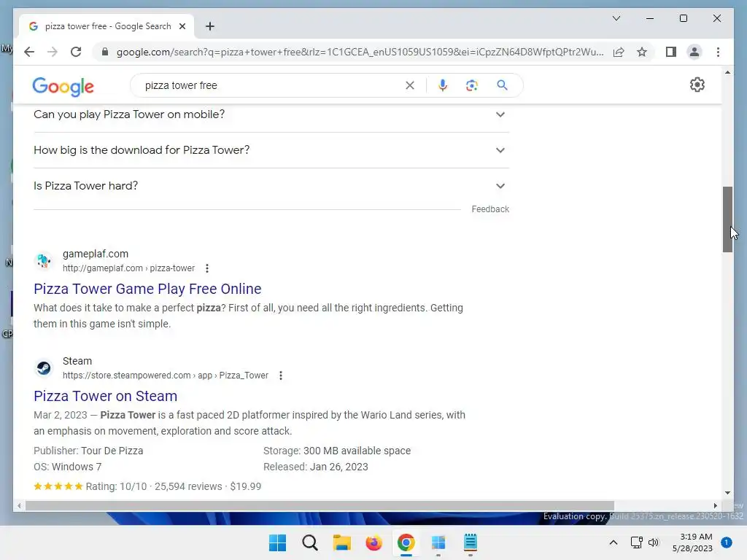Submit search with the magnifier icon
Image resolution: width=747 pixels, height=560 pixels.
tap(502, 85)
